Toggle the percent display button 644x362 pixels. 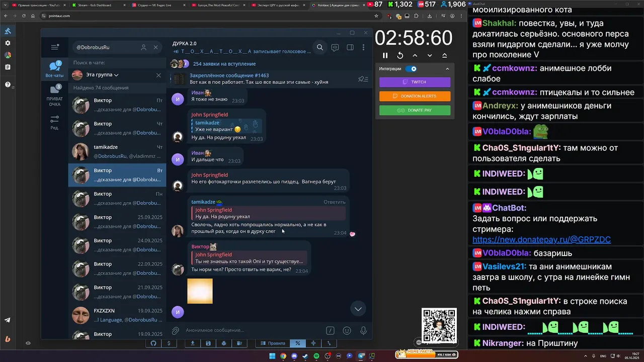[297, 343]
